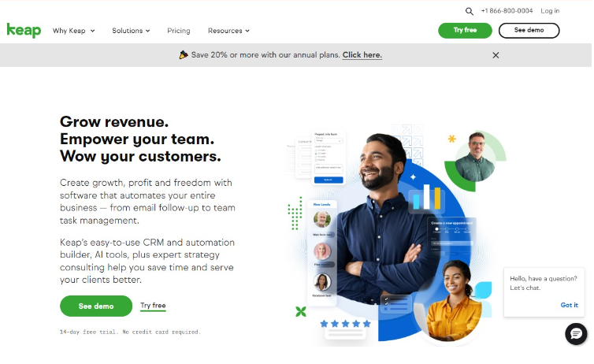
Task: Click the phone number +1 866-800-0004
Action: 507,11
